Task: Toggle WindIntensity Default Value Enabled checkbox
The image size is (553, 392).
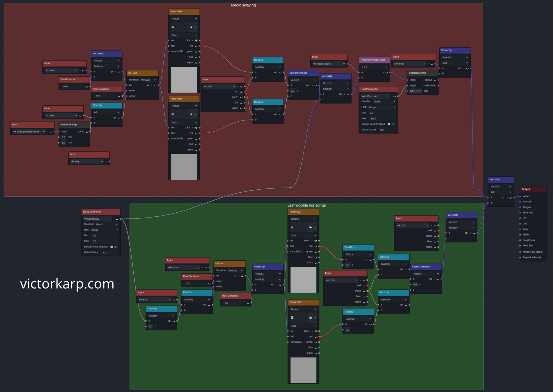Action: tap(112, 247)
